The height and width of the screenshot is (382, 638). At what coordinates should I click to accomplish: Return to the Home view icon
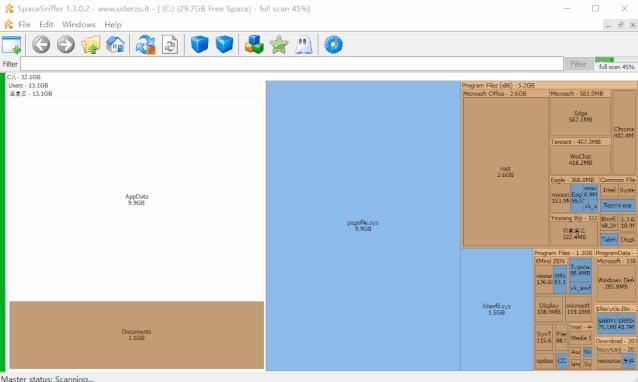115,45
